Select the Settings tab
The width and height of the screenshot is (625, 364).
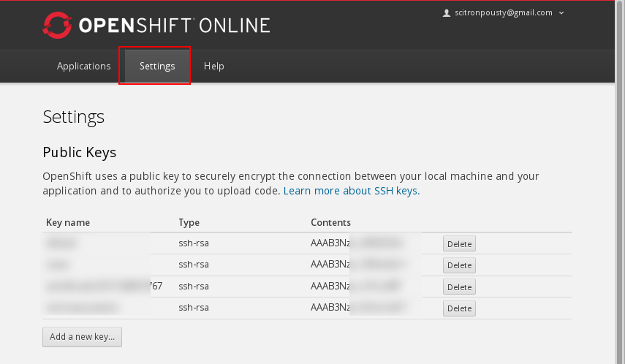click(x=157, y=66)
